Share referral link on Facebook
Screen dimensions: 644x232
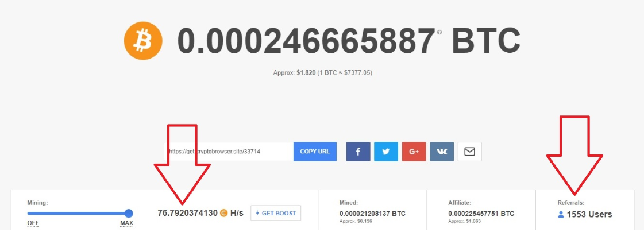358,152
